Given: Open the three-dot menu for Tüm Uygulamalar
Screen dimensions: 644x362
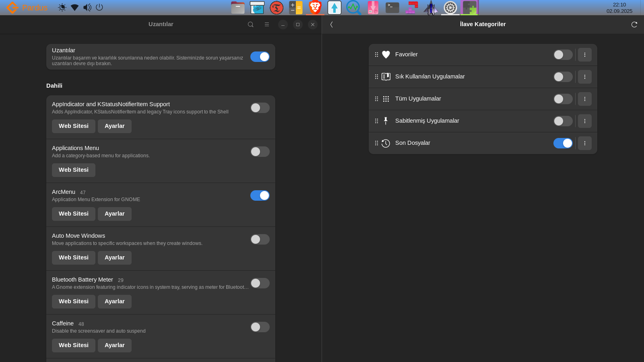Looking at the screenshot, I should pos(584,99).
